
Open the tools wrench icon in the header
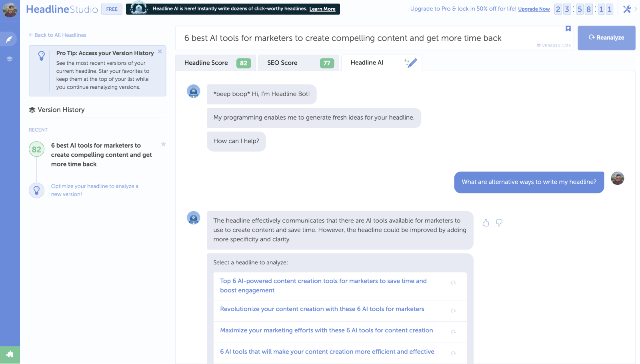[627, 9]
